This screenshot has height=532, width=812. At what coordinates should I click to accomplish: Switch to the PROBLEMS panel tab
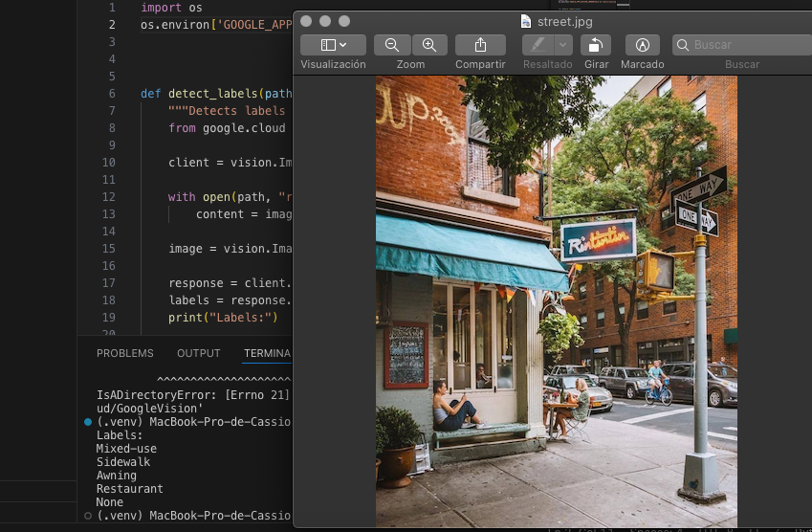pos(124,353)
